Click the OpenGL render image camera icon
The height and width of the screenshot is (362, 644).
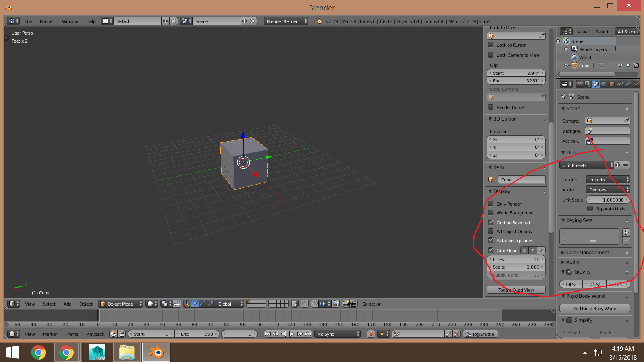345,304
